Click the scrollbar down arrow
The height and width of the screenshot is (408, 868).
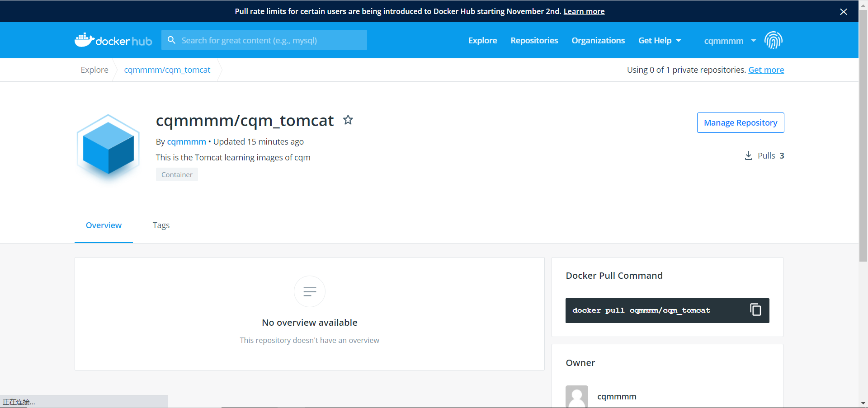click(x=863, y=403)
